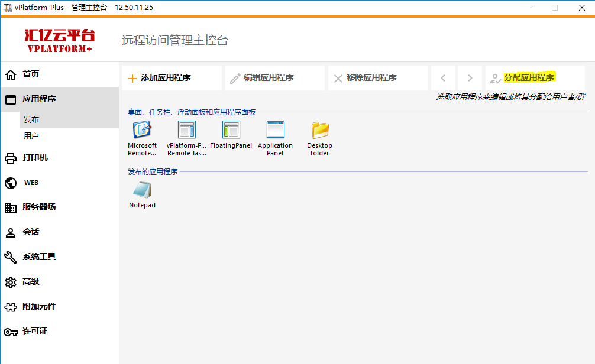Open the 打印机 section in sidebar
Viewport: 595px width, 364px height.
[35, 158]
